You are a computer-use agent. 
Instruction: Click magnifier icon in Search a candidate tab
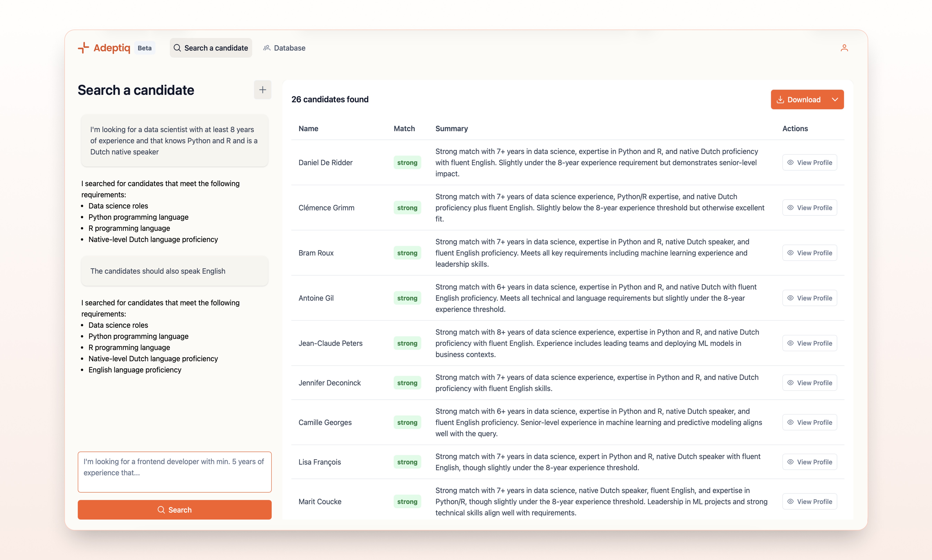click(177, 48)
